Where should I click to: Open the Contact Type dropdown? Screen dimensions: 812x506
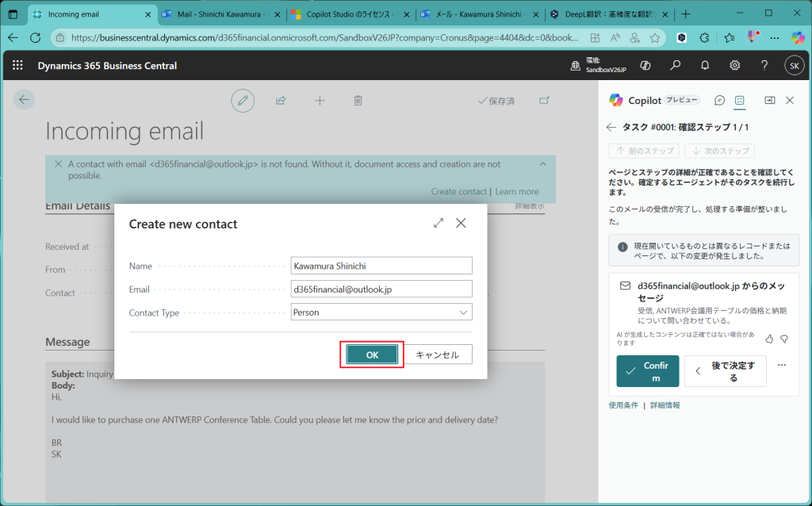(x=463, y=312)
